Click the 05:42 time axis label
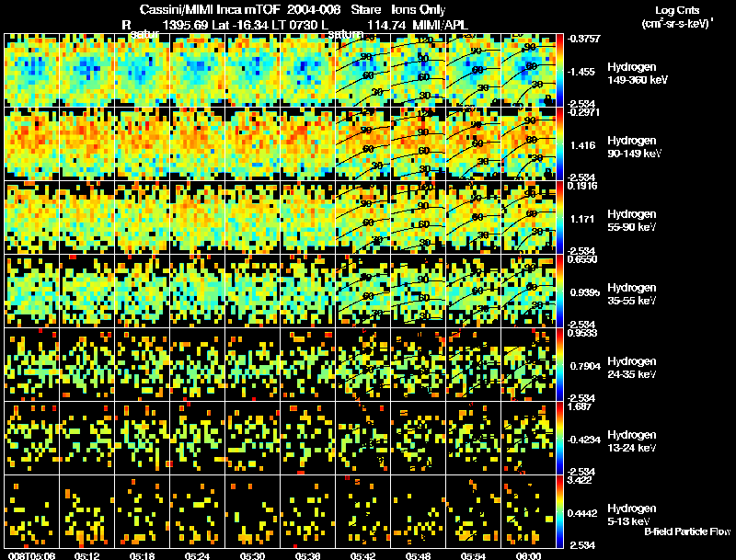 [362, 555]
